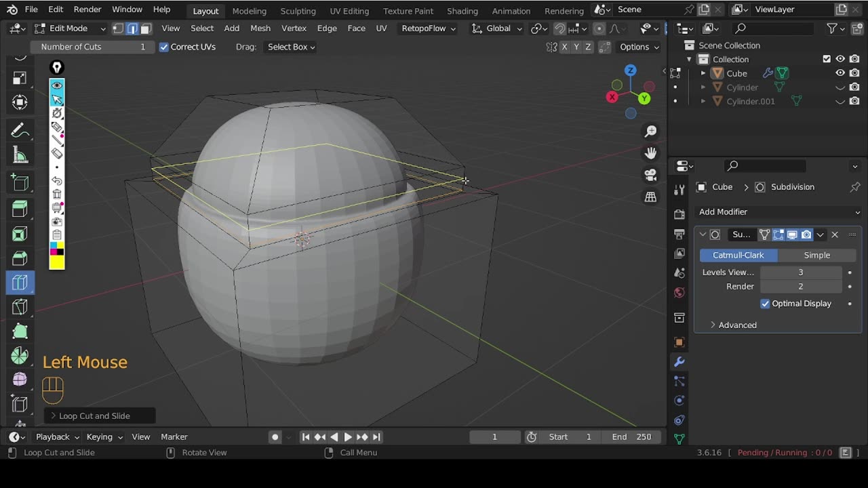This screenshot has height=488, width=868.
Task: Switch perspective/orthographic with grid gizmo
Action: tap(651, 197)
